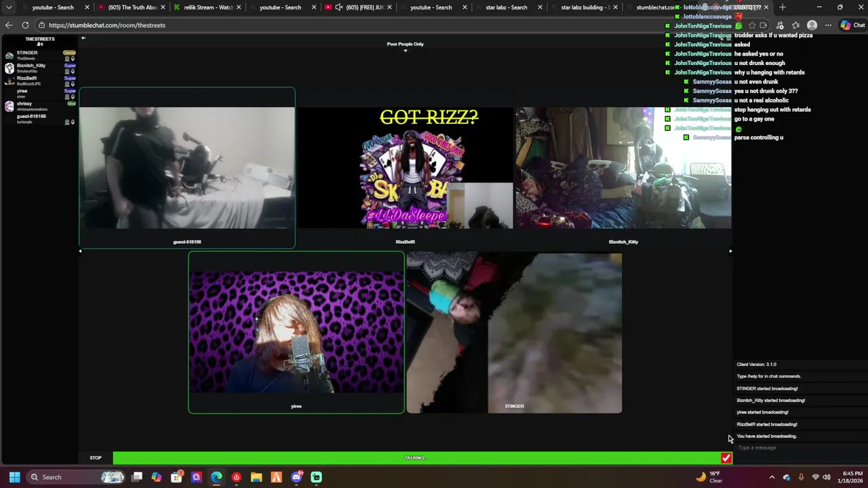Image resolution: width=868 pixels, height=488 pixels.
Task: Click the Windows taskbar Search box
Action: point(76,477)
